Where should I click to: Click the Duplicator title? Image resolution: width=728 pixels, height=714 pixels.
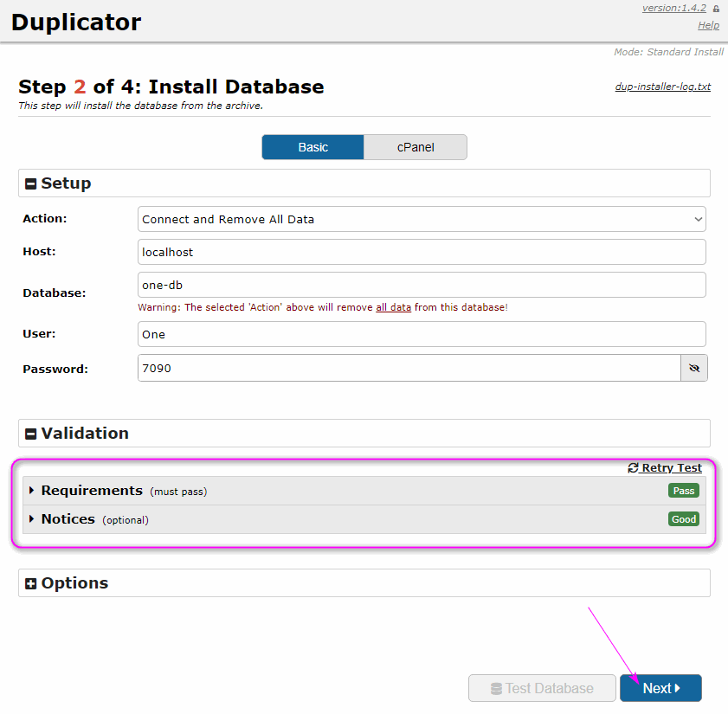(x=76, y=23)
